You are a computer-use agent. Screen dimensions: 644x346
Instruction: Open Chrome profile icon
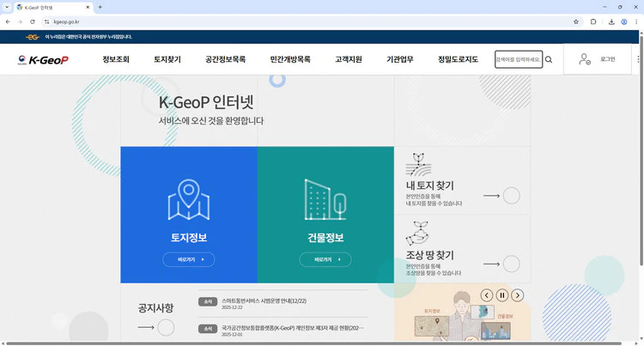click(624, 21)
